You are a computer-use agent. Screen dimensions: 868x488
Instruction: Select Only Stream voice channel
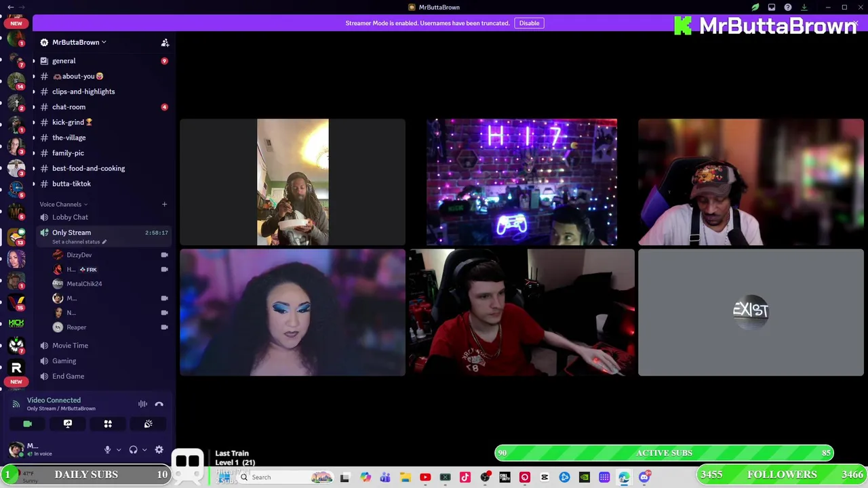tap(71, 232)
